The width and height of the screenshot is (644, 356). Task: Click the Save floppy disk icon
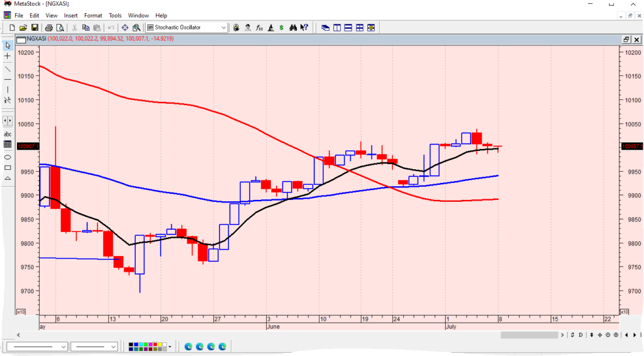click(34, 28)
